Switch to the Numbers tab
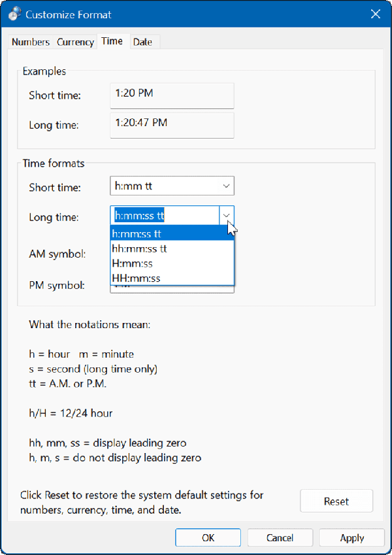This screenshot has width=392, height=555. (30, 41)
